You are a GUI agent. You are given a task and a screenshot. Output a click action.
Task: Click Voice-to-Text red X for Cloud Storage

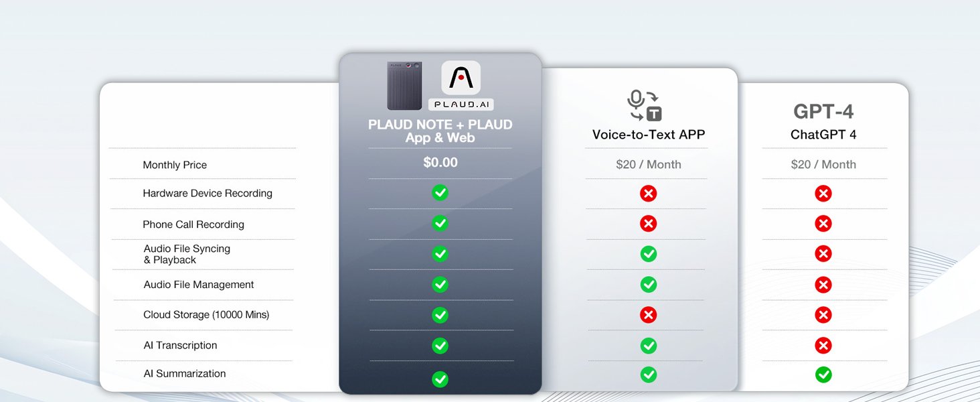648,315
